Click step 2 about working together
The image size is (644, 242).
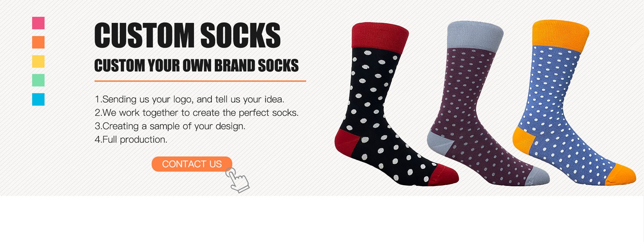(x=197, y=113)
